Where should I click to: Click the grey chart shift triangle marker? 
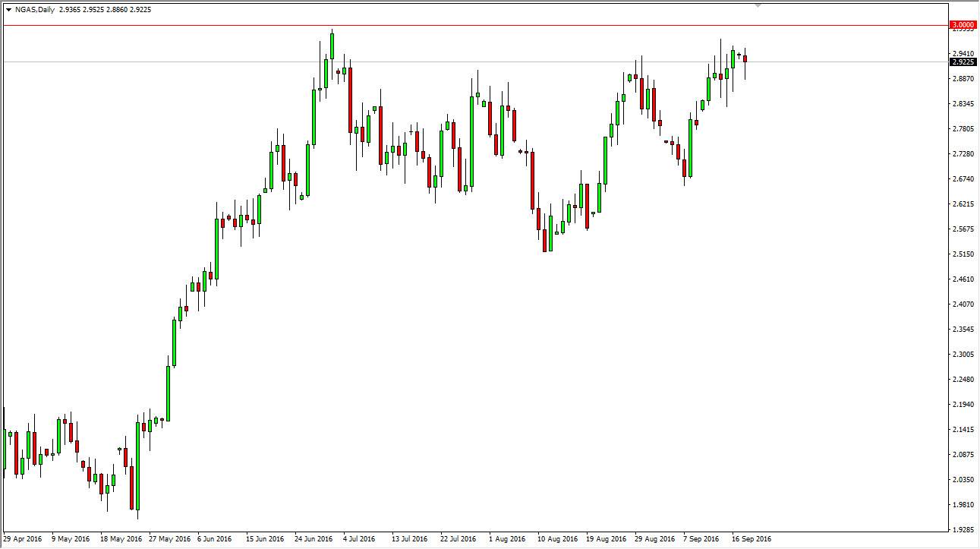coord(757,6)
